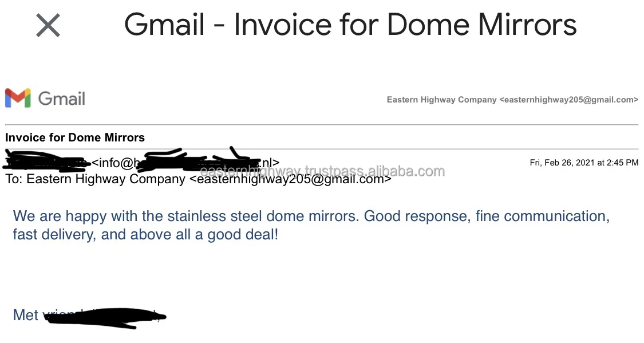
Task: Click easternhighway205@gmail.com in the To line
Action: click(290, 179)
